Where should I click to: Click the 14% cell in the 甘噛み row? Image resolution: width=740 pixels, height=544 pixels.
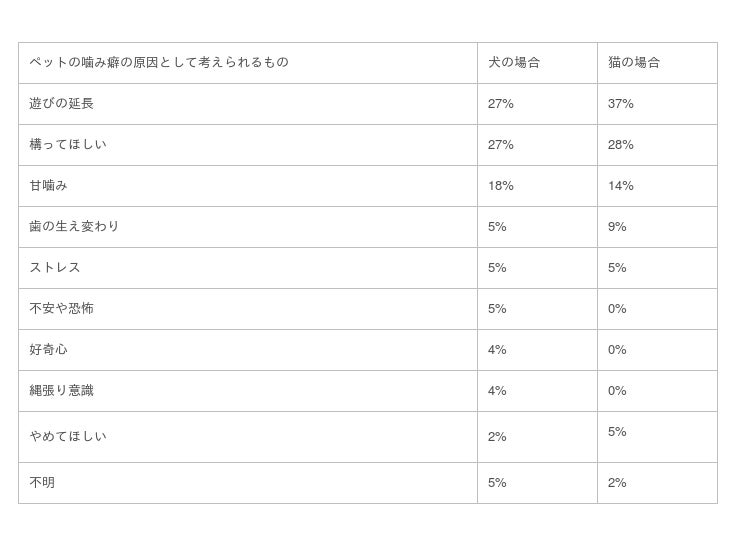[x=621, y=186]
